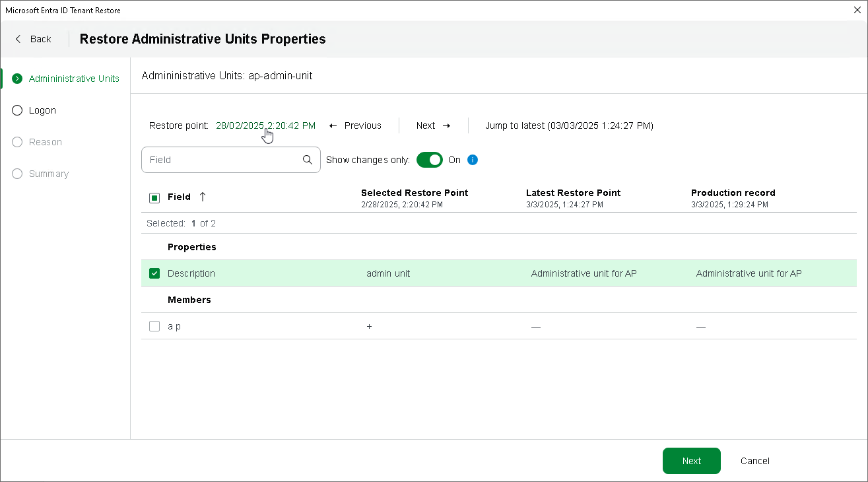Open the restore point date picker
This screenshot has height=482, width=868.
pos(265,125)
